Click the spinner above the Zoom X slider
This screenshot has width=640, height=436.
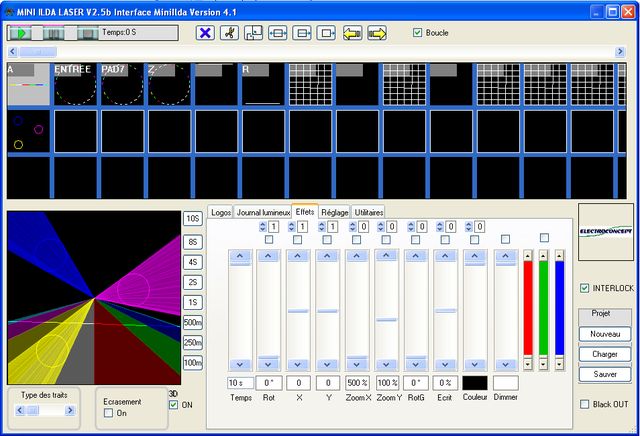(x=353, y=227)
